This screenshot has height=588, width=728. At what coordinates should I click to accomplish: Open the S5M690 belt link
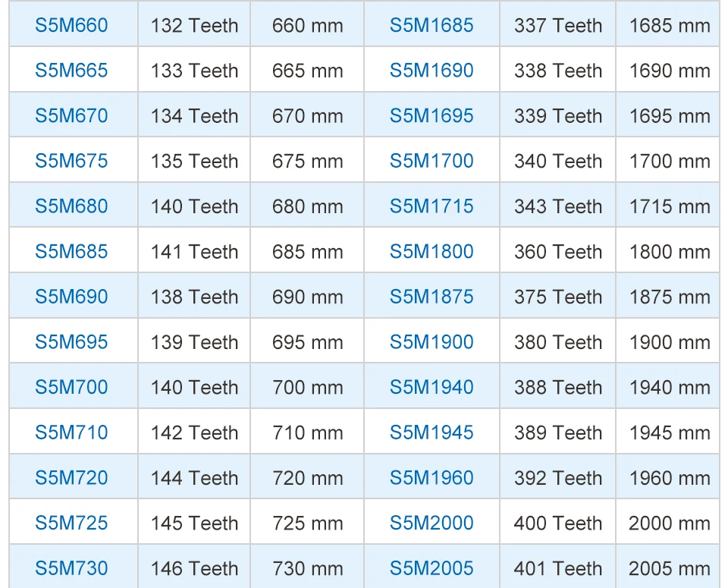point(71,297)
